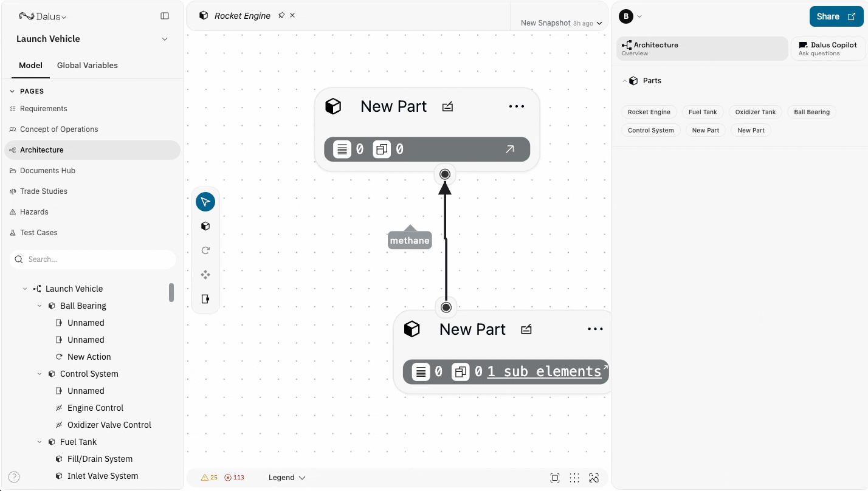Pick the port tool at toolbar bottom

pos(205,299)
